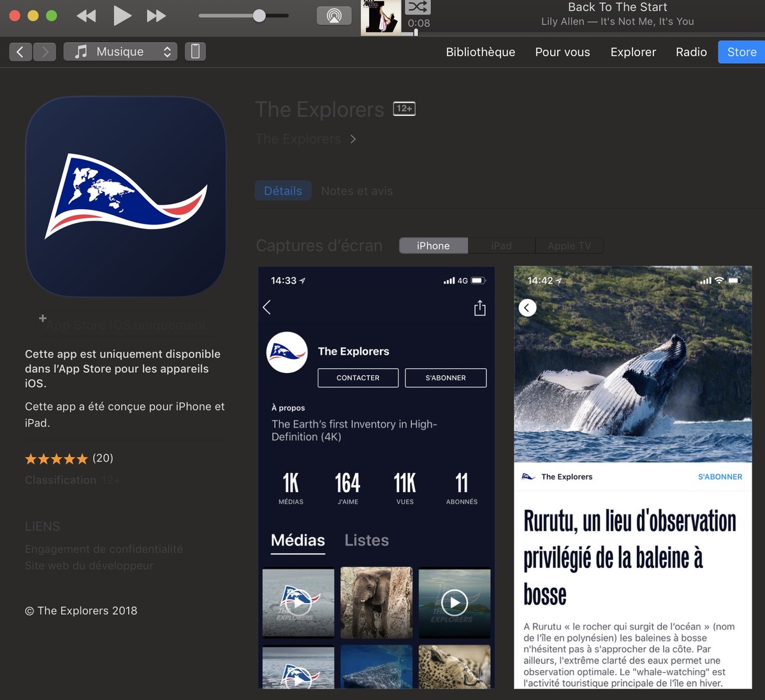The height and width of the screenshot is (700, 765).
Task: Open the AirPlay output icon
Action: [334, 15]
